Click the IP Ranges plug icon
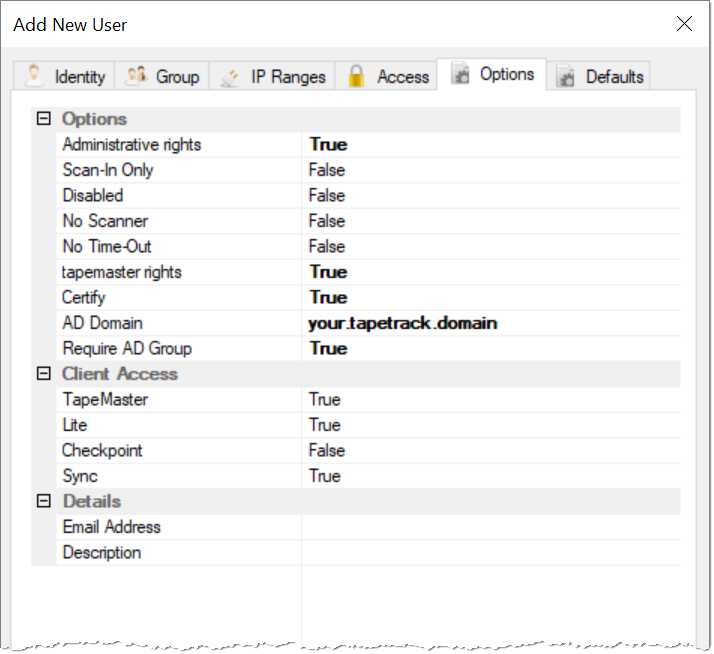 pyautogui.click(x=230, y=77)
